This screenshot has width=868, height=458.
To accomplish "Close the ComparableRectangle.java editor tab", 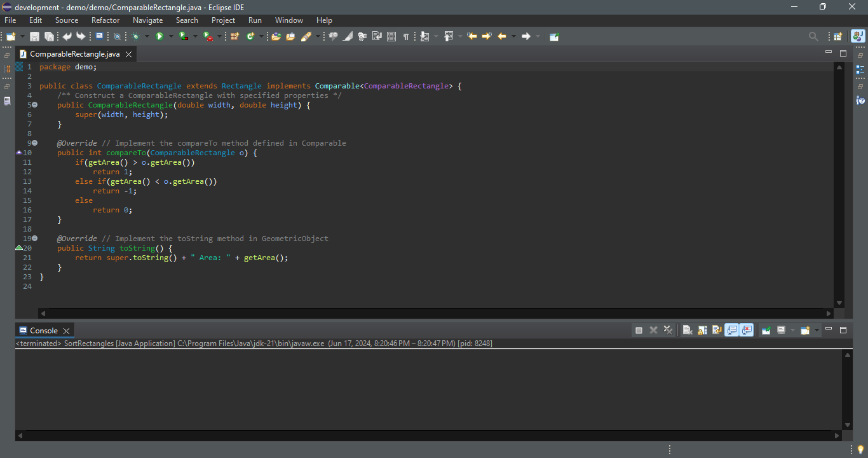I will coord(128,54).
